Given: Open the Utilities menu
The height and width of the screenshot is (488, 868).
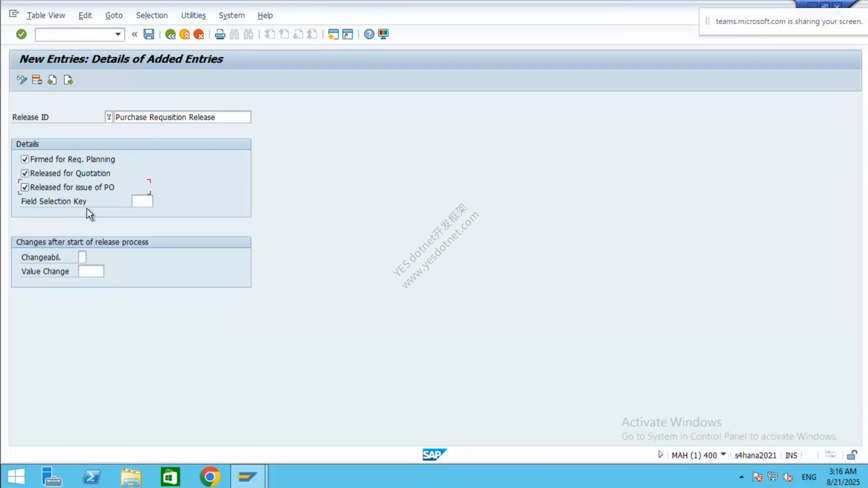Looking at the screenshot, I should [x=193, y=15].
